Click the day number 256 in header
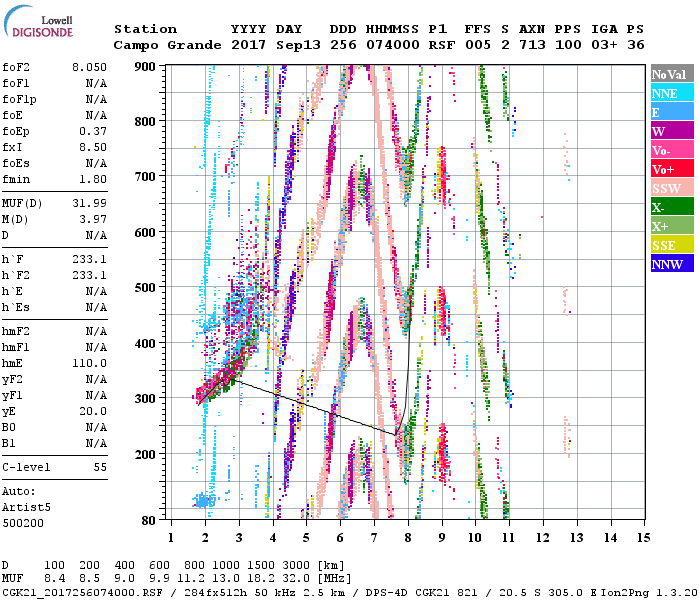Screen dimensions: 700x600 coord(343,45)
